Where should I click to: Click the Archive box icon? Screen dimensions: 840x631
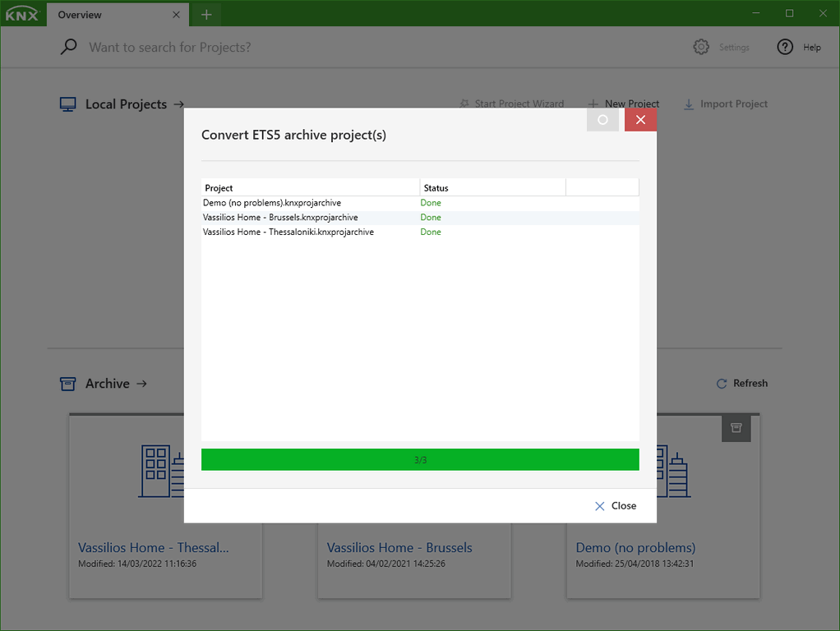pyautogui.click(x=67, y=384)
